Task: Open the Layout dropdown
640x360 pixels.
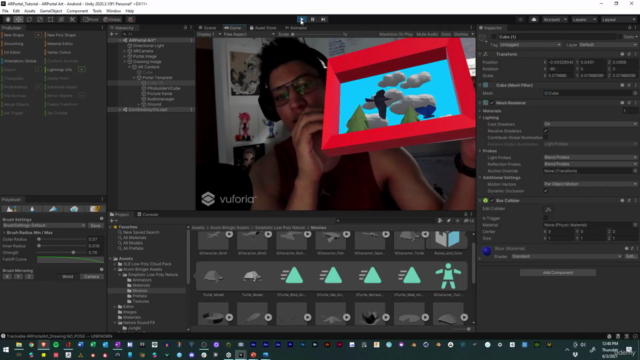Action: tap(618, 19)
